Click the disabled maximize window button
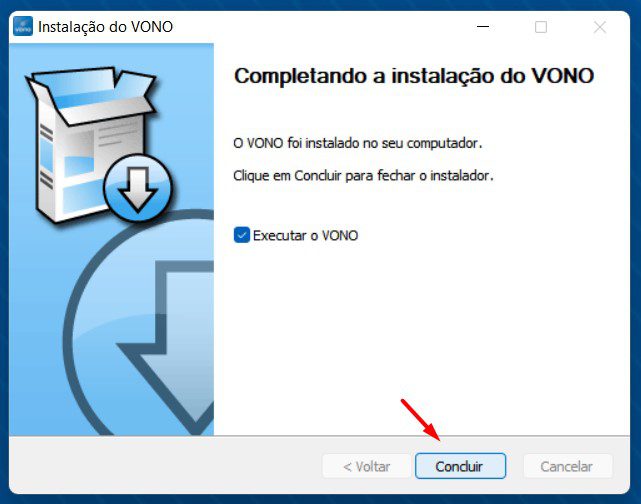This screenshot has width=641, height=504. 541,27
